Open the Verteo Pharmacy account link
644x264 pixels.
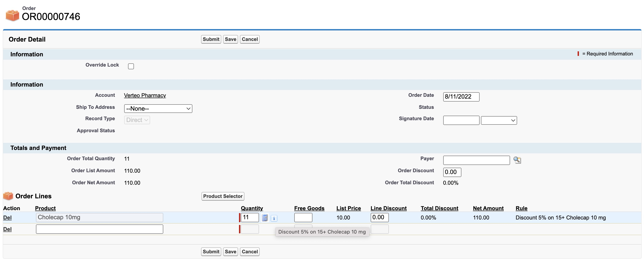(145, 95)
